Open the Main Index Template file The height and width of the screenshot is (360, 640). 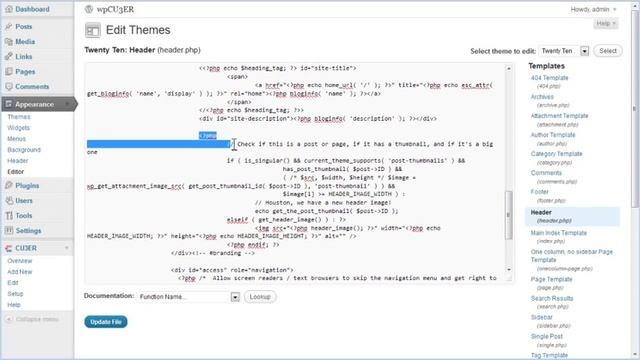pyautogui.click(x=558, y=233)
